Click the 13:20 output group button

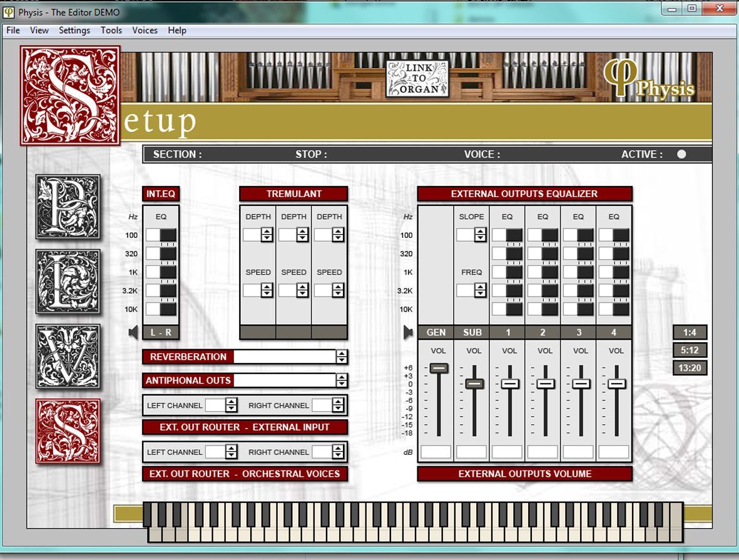pyautogui.click(x=690, y=368)
